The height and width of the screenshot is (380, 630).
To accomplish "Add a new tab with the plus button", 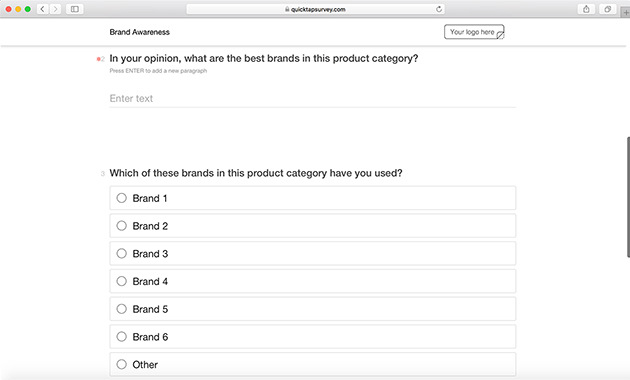I will [626, 12].
